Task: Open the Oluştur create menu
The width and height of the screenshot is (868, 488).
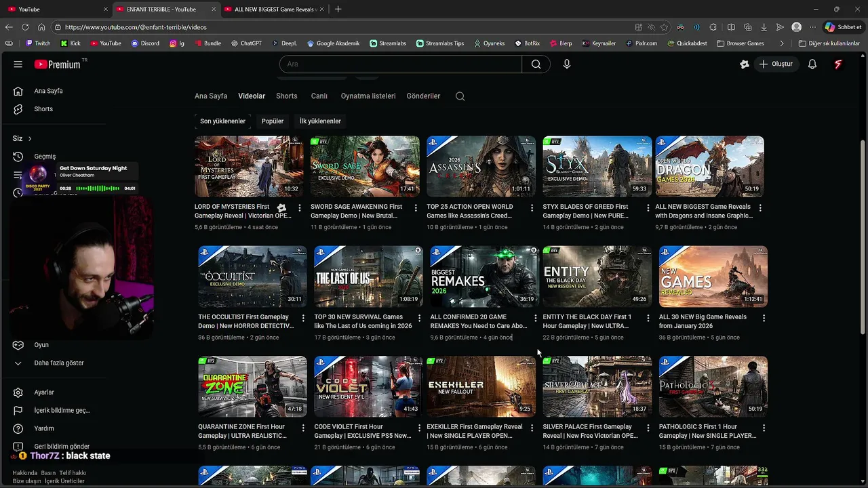Action: click(776, 64)
